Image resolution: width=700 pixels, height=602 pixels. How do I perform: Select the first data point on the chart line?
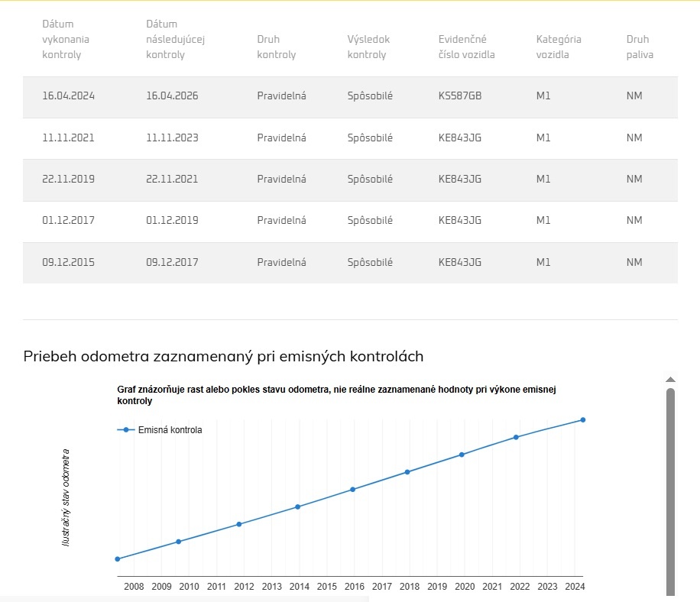click(118, 559)
